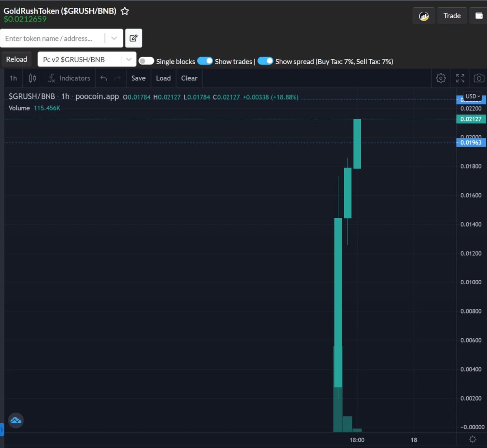Click the edit pencil icon beside search
Screen dimensions: 487x448
click(134, 38)
